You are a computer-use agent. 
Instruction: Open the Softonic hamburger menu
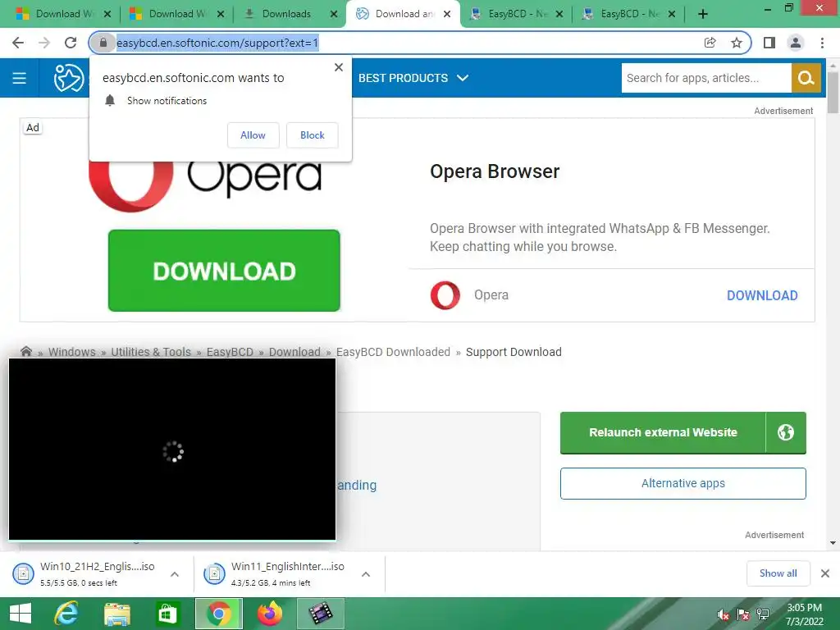click(x=20, y=78)
